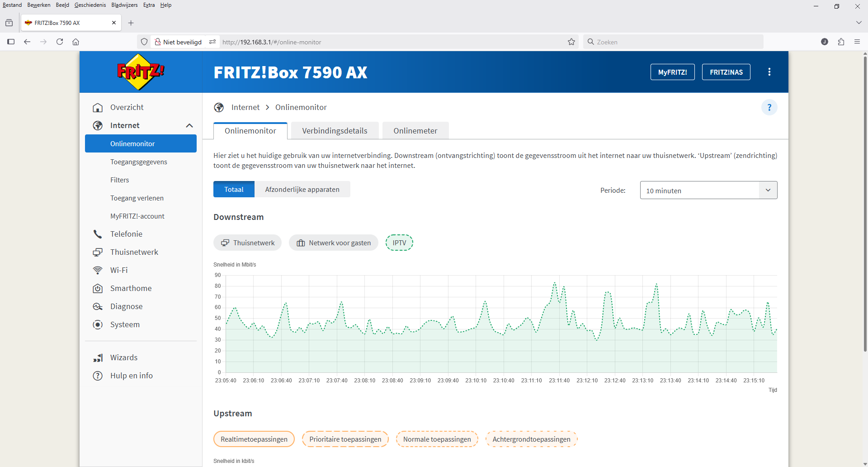Click the Wi-Fi signal icon
Screen dimensions: 868x467
pyautogui.click(x=98, y=270)
